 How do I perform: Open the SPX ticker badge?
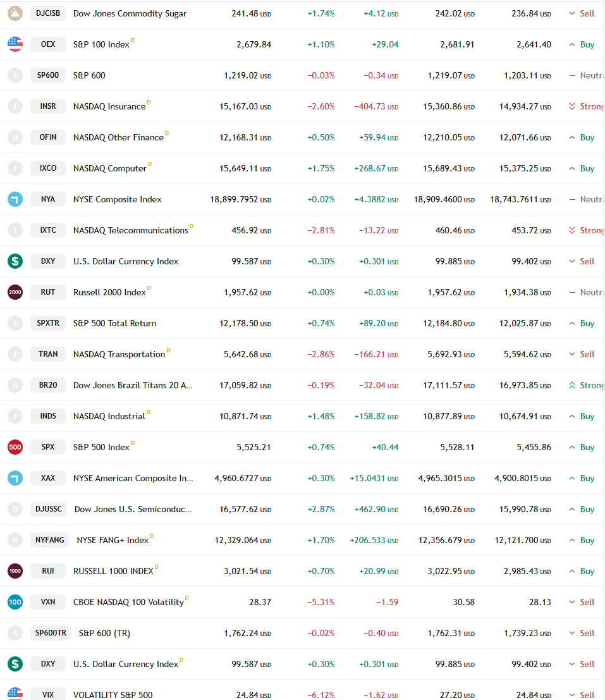point(48,447)
